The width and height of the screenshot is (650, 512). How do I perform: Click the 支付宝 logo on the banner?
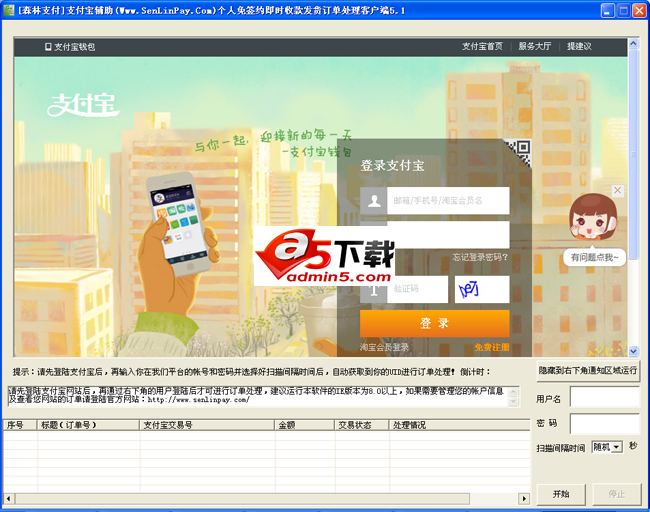(x=83, y=105)
